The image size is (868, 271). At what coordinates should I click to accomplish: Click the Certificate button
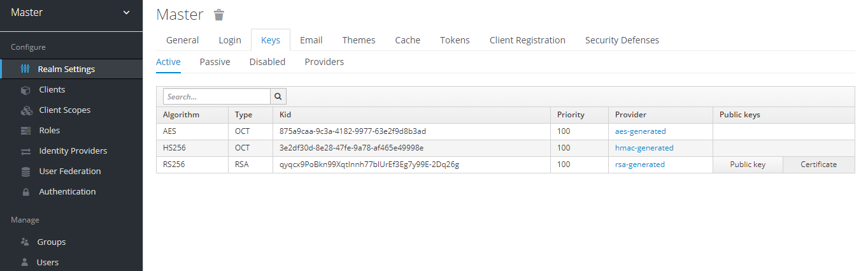[818, 165]
